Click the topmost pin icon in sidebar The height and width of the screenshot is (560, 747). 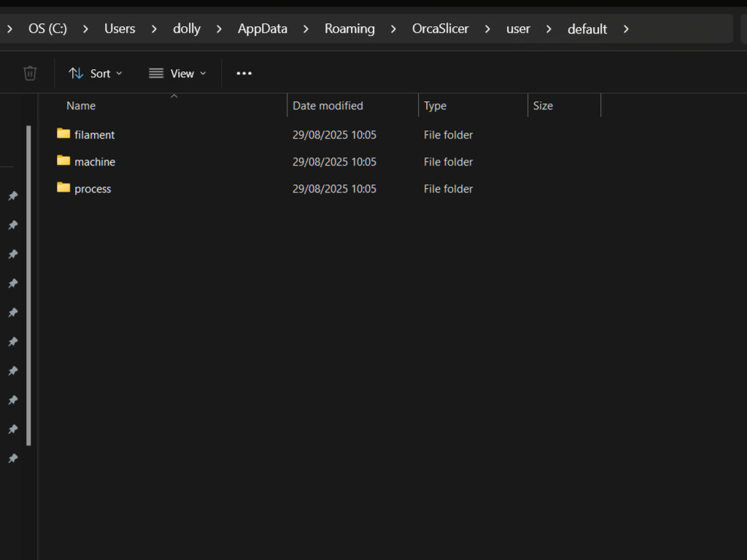pyautogui.click(x=12, y=196)
